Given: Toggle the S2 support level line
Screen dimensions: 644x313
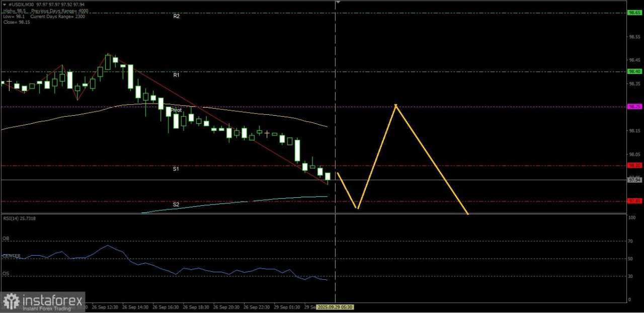Looking at the screenshot, I should click(176, 204).
